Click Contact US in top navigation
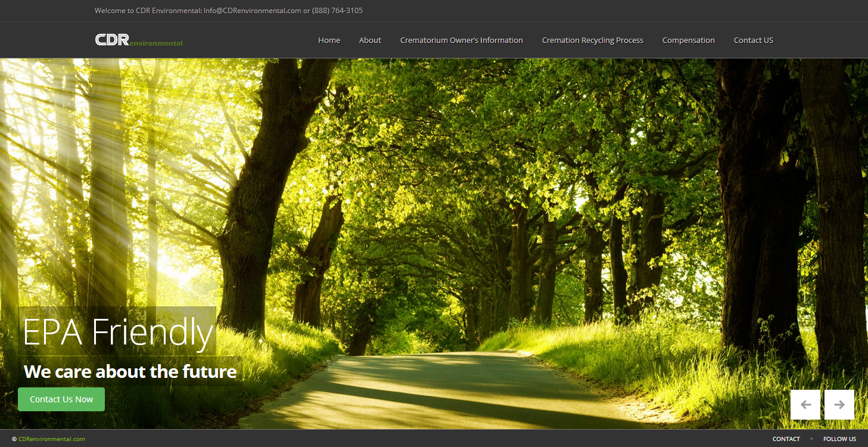 [753, 41]
